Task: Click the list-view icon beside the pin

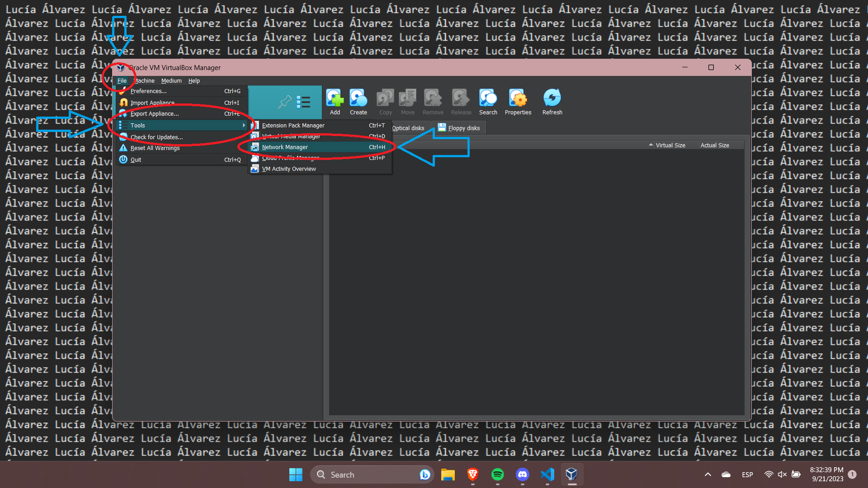Action: [x=303, y=102]
